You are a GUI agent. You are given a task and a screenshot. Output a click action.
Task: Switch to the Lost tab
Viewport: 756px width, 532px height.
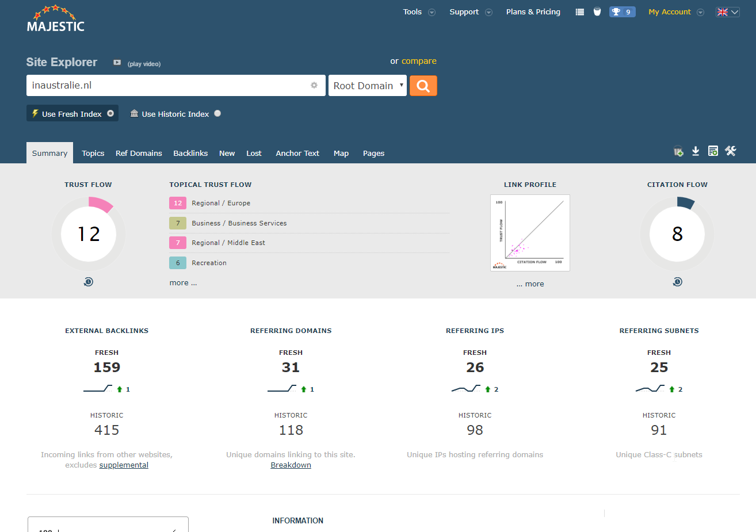pos(254,153)
